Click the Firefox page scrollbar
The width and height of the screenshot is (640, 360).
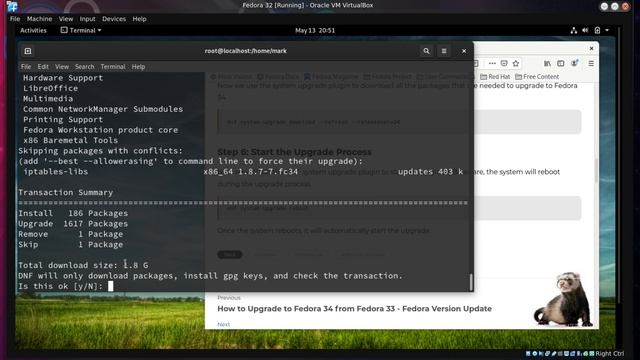coord(596,171)
